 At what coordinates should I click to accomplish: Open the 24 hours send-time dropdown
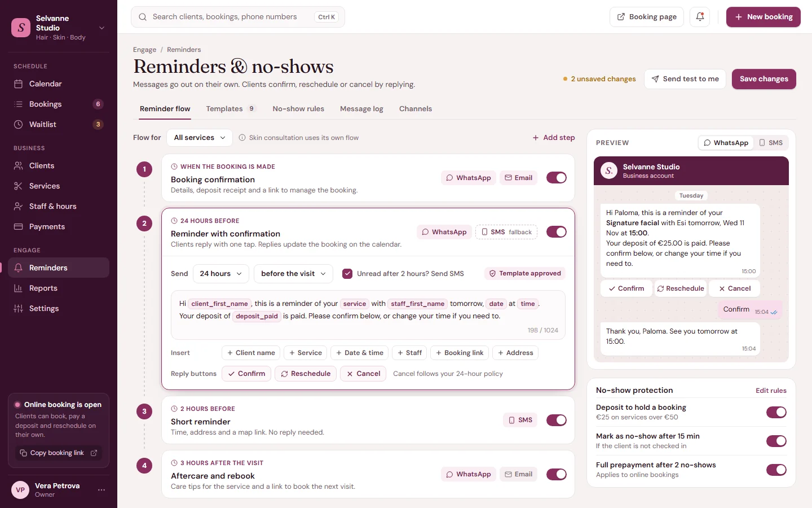(221, 274)
